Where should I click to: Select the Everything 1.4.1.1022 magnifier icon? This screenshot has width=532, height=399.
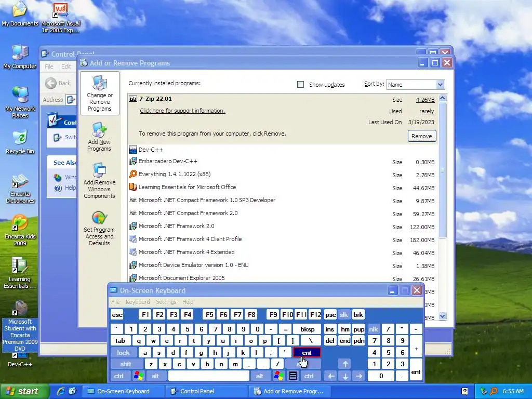click(x=133, y=174)
